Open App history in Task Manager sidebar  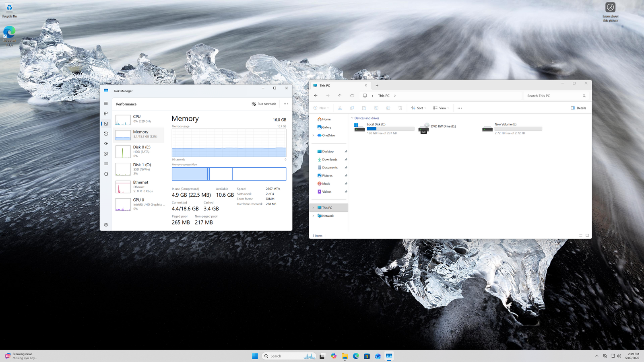pyautogui.click(x=106, y=134)
